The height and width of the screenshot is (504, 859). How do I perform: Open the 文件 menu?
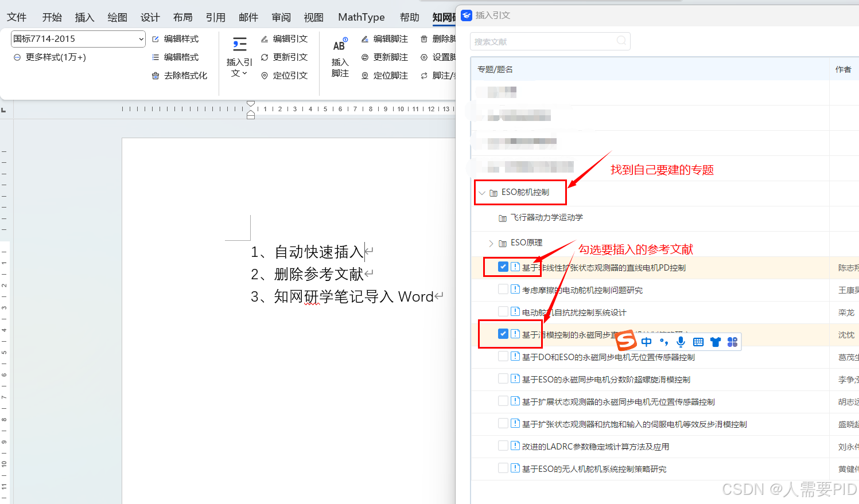[x=17, y=17]
